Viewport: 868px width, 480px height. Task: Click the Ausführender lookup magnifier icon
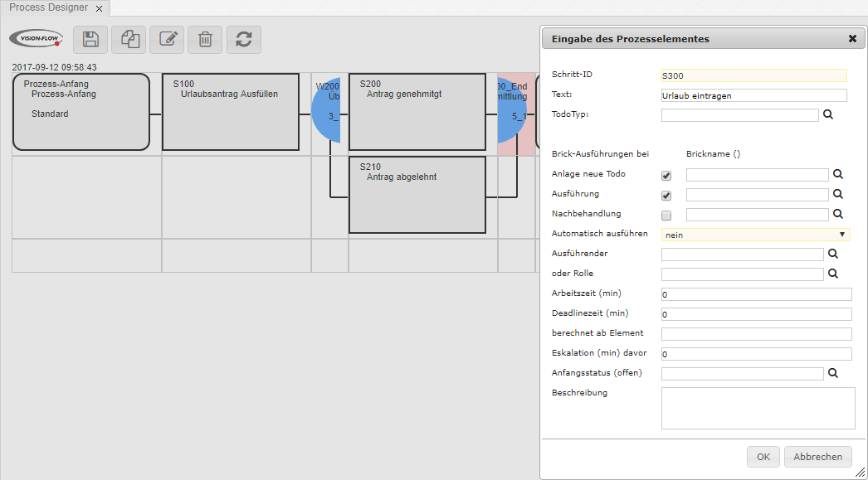(832, 254)
